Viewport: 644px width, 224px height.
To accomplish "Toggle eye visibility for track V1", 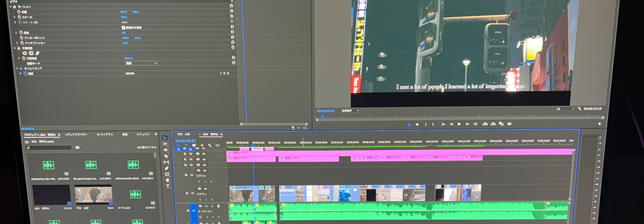I will click(x=205, y=188).
